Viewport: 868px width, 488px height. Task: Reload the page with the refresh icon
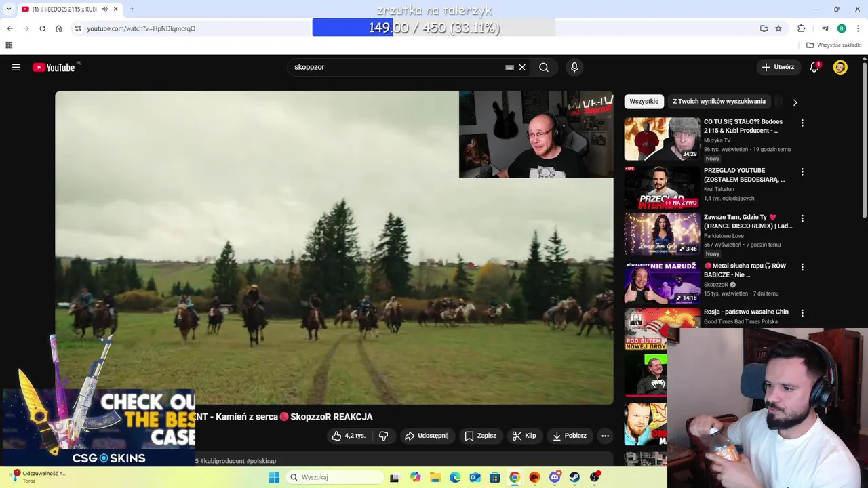[x=42, y=28]
